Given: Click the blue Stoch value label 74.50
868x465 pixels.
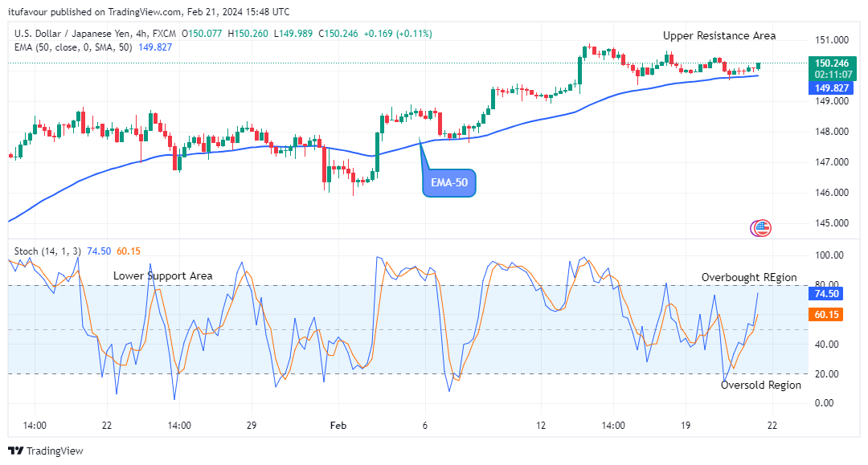Looking at the screenshot, I should coord(826,294).
